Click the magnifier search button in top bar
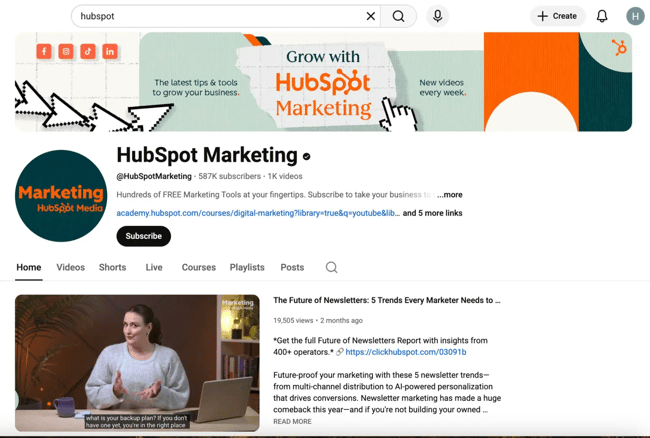650x438 pixels. point(398,16)
